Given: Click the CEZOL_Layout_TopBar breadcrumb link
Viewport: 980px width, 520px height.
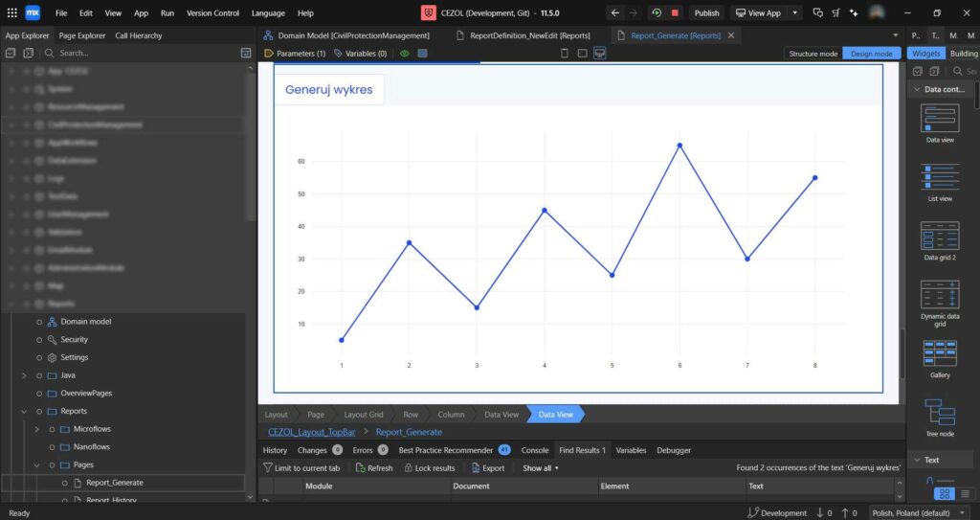Looking at the screenshot, I should 308,432.
